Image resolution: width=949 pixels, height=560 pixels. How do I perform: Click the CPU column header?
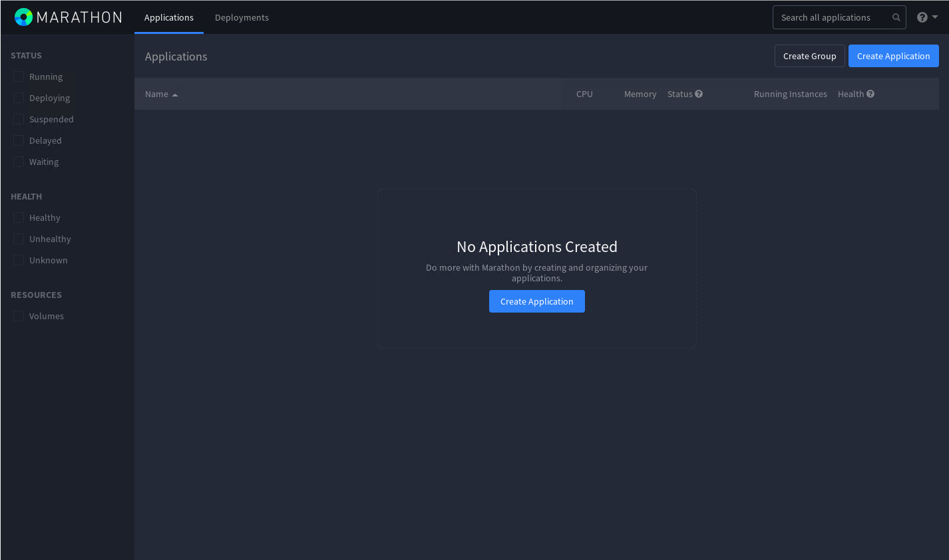click(584, 94)
